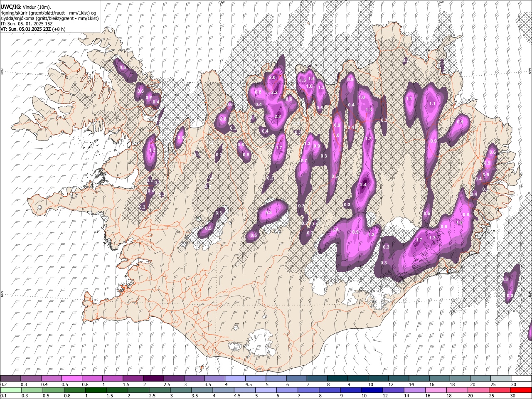Click the '30' label in top legend row
Viewport: 532px width, 399px height.
(513, 384)
